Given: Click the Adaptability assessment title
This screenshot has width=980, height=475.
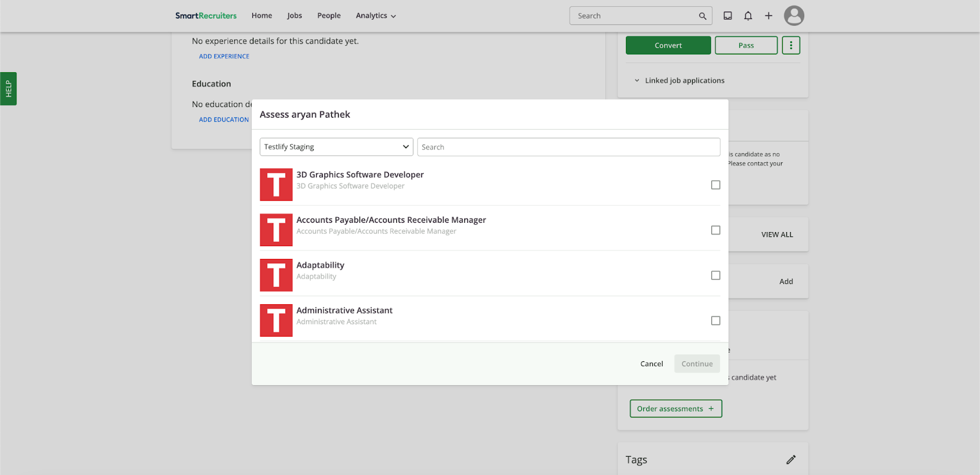Looking at the screenshot, I should (320, 265).
